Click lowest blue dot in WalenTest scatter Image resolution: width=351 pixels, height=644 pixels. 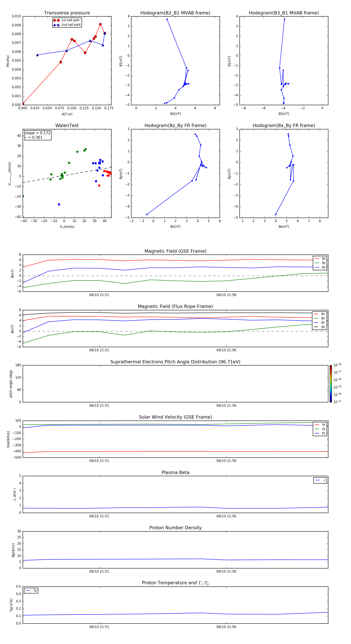59,205
